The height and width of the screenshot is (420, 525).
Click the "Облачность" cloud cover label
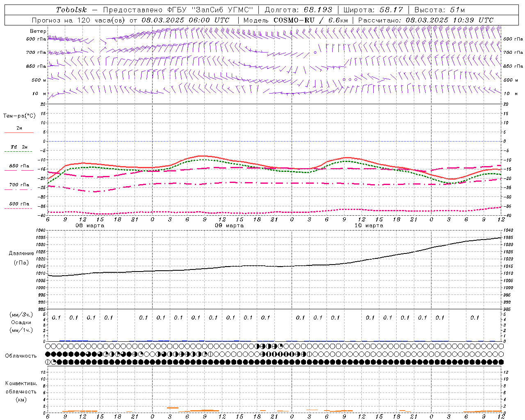(21, 356)
